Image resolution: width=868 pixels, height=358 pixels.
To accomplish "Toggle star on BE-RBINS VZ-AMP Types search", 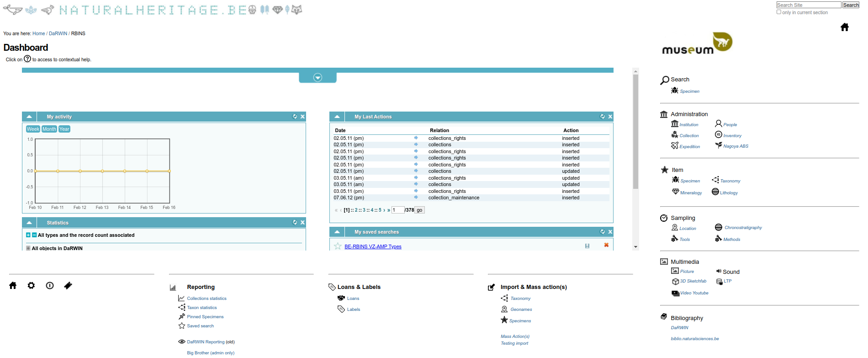I will point(338,246).
